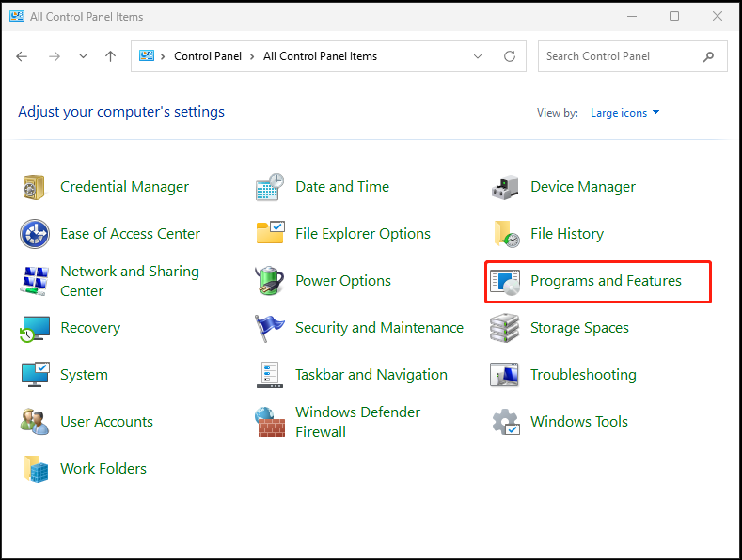The width and height of the screenshot is (742, 560).
Task: Open the System monitor icon
Action: click(36, 375)
